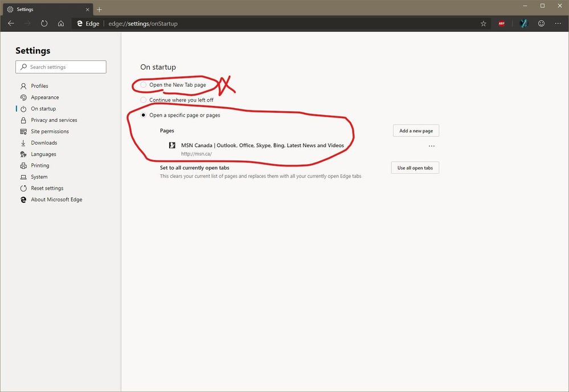This screenshot has height=392, width=569.
Task: Click the http://msn.ca/ URL text
Action: click(197, 154)
